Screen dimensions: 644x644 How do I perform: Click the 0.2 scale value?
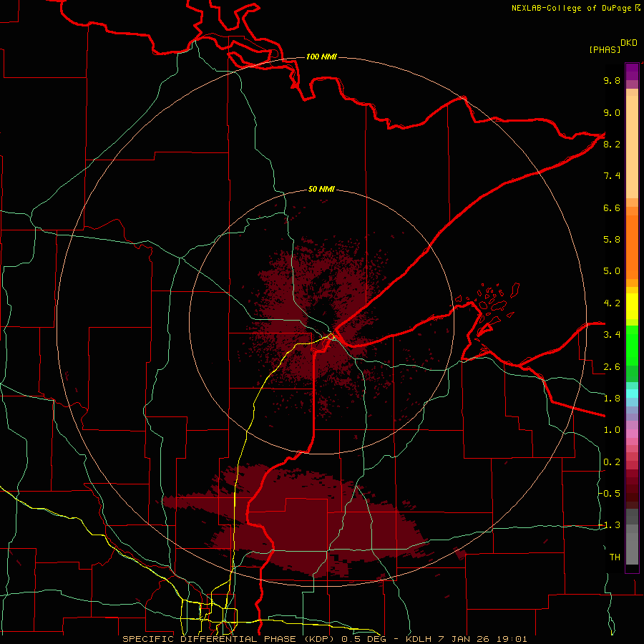[x=612, y=462]
